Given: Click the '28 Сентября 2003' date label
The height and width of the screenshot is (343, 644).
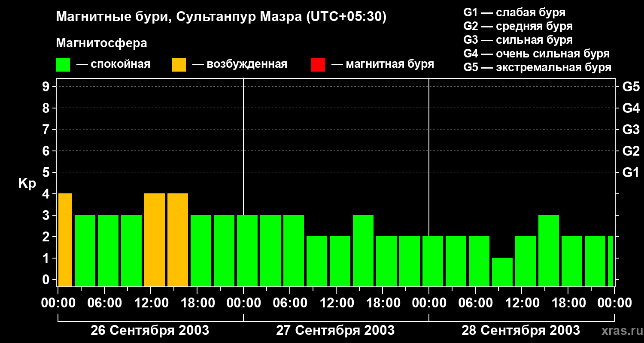Looking at the screenshot, I should (x=521, y=331).
